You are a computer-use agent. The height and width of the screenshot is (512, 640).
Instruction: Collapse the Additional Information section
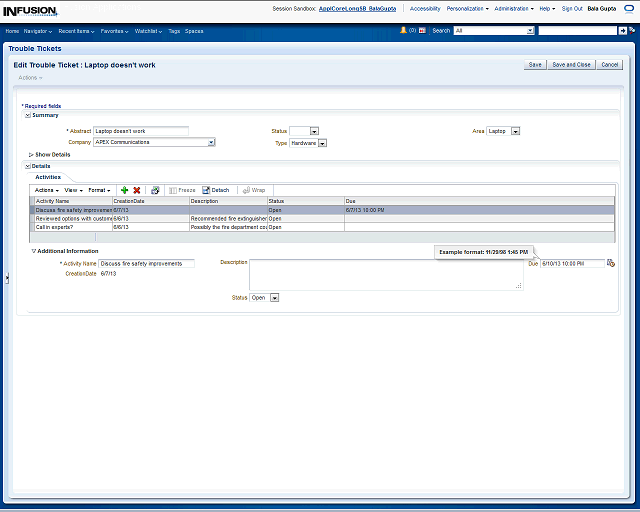(33, 251)
